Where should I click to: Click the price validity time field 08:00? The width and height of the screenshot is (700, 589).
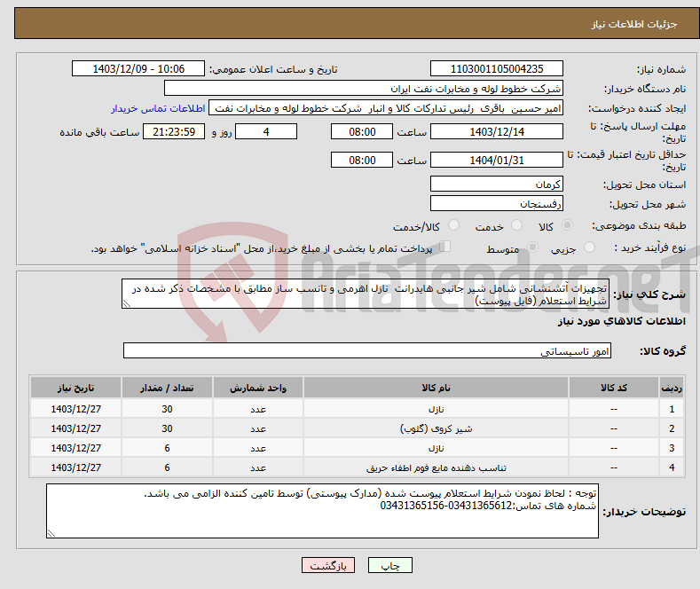tap(362, 161)
